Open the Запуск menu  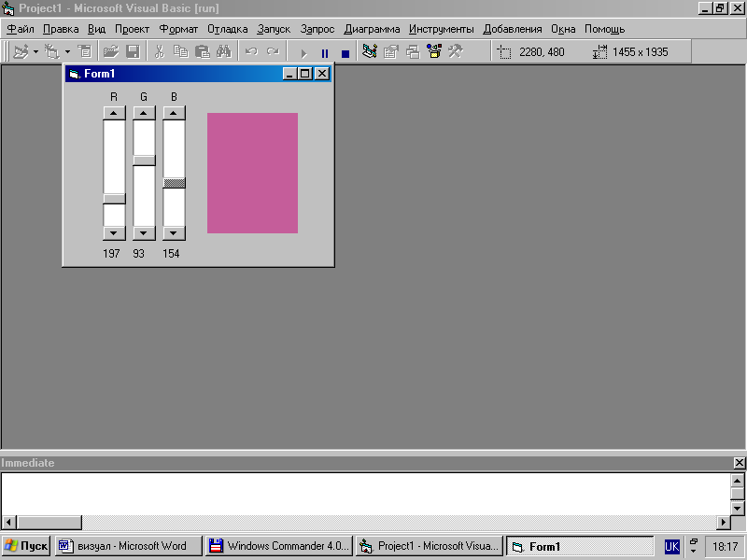(274, 29)
